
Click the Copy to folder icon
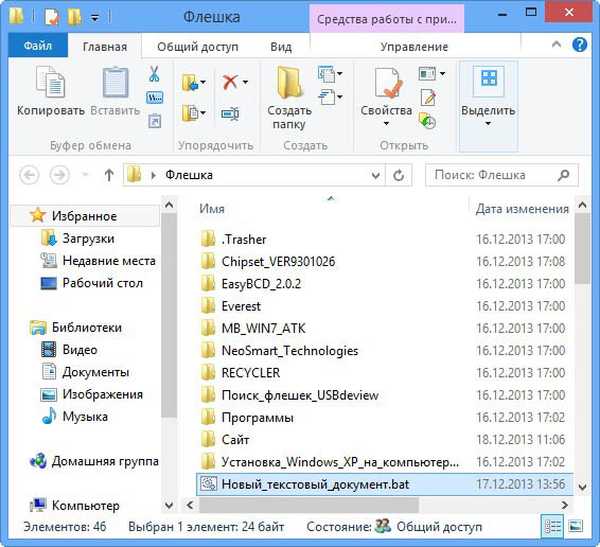pos(190,113)
